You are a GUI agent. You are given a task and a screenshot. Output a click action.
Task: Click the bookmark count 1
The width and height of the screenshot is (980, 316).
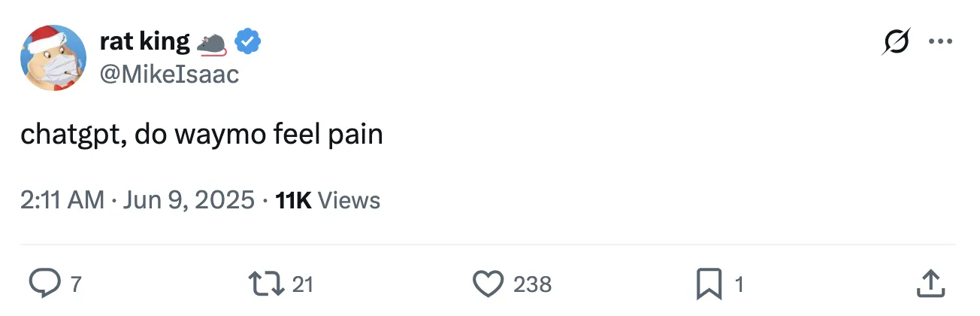739,284
